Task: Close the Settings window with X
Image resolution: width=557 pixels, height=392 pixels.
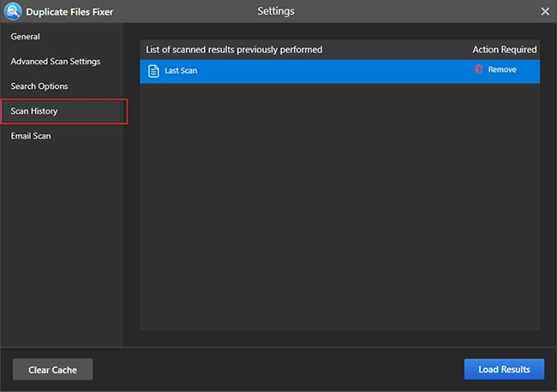Action: [545, 11]
